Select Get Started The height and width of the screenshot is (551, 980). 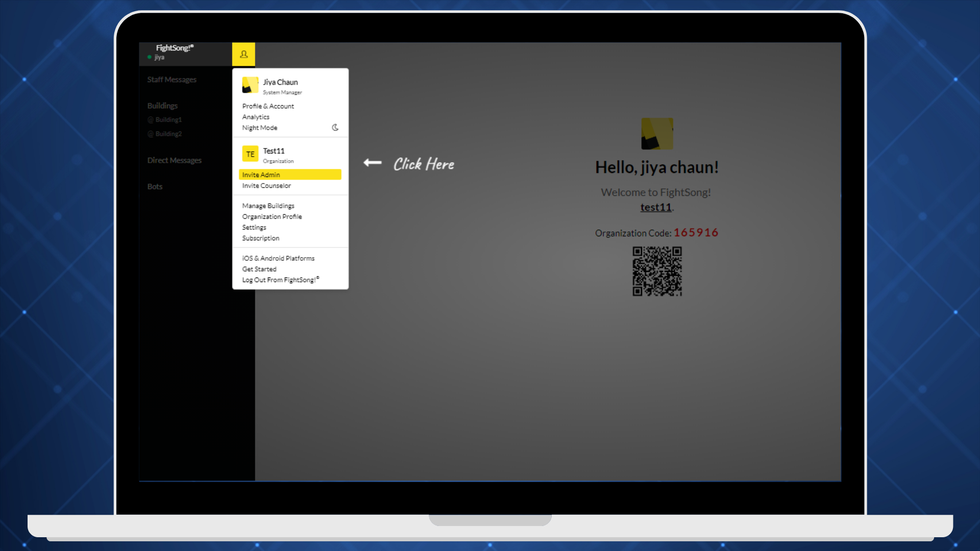click(259, 269)
